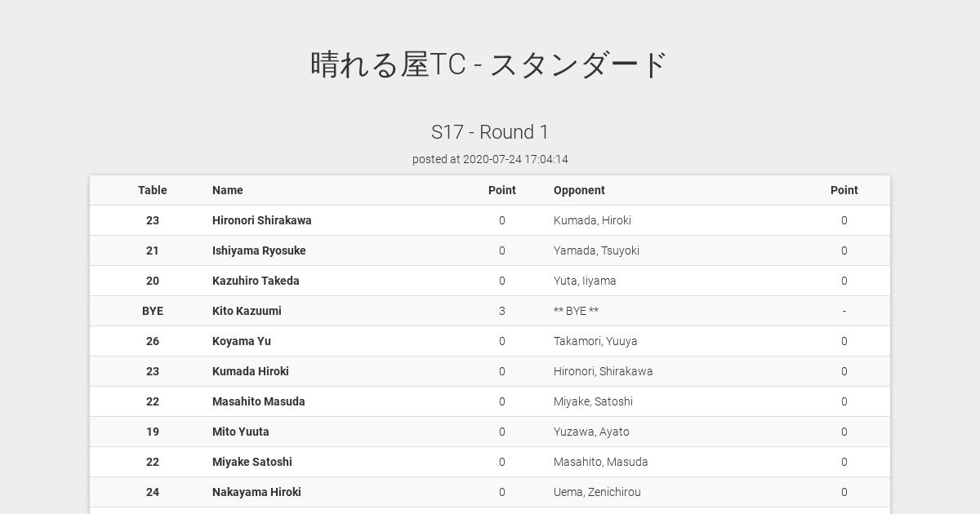Click the Table column header
This screenshot has width=980, height=514.
point(153,190)
